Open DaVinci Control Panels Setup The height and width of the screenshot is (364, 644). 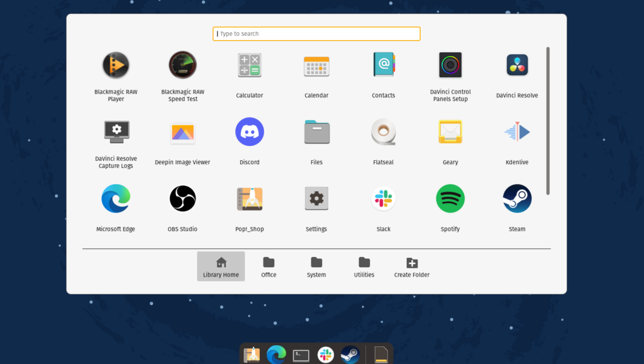click(x=450, y=65)
